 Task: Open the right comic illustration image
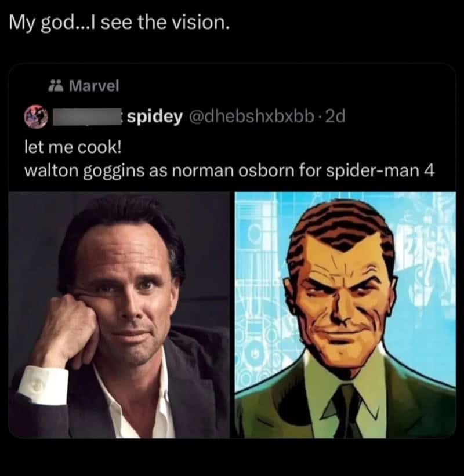click(345, 315)
